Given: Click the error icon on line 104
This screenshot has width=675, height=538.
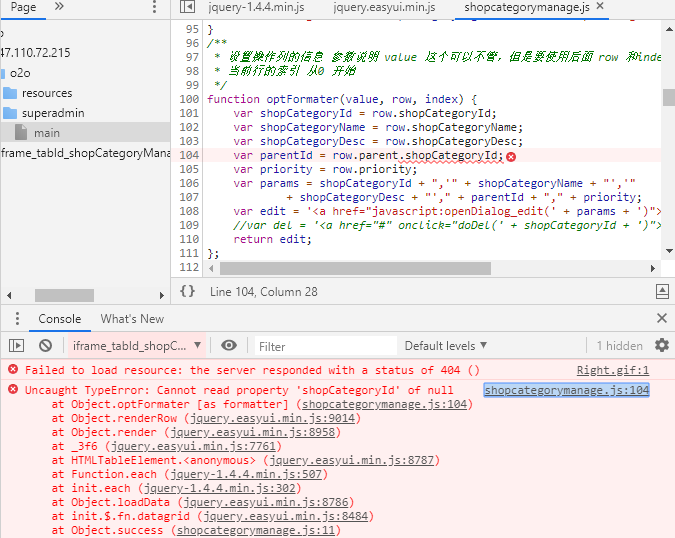Looking at the screenshot, I should tap(511, 157).
